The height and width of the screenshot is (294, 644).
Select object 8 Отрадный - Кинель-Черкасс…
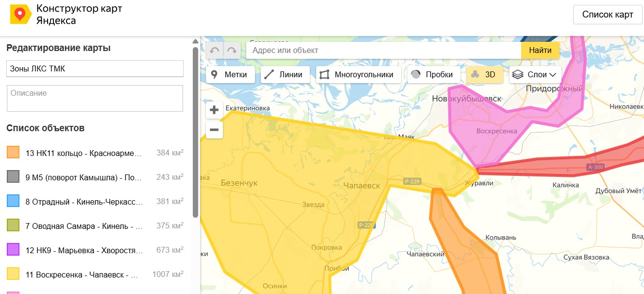[84, 202]
